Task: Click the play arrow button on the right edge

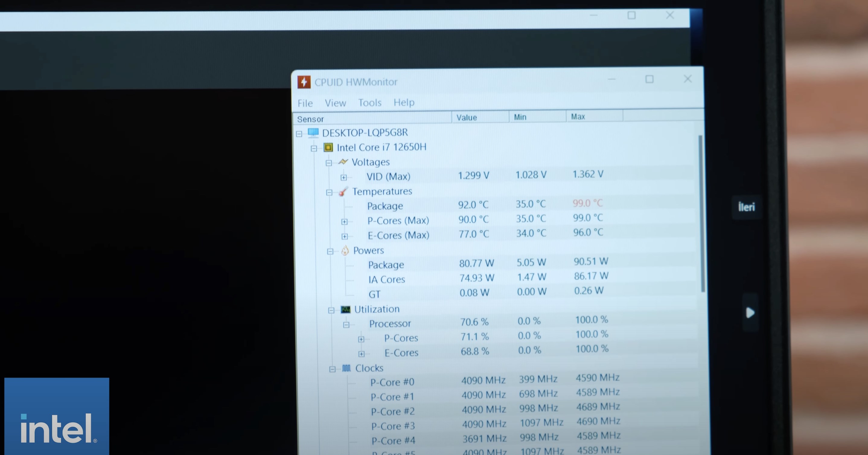Action: pyautogui.click(x=750, y=313)
